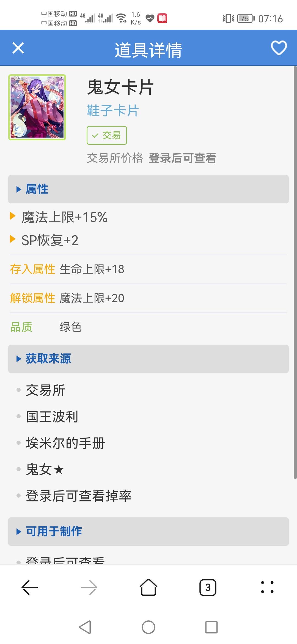
Task: Go to browser home page icon
Action: point(148,588)
